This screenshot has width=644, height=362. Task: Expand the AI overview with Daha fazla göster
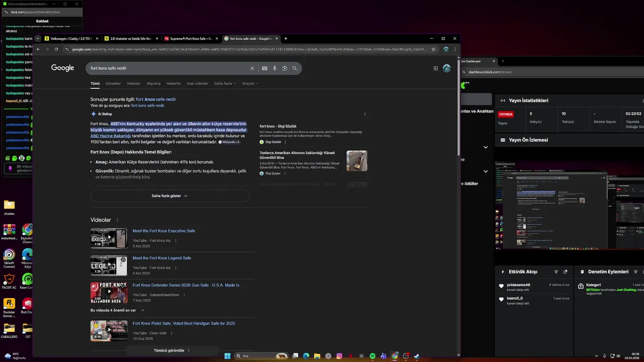click(170, 196)
